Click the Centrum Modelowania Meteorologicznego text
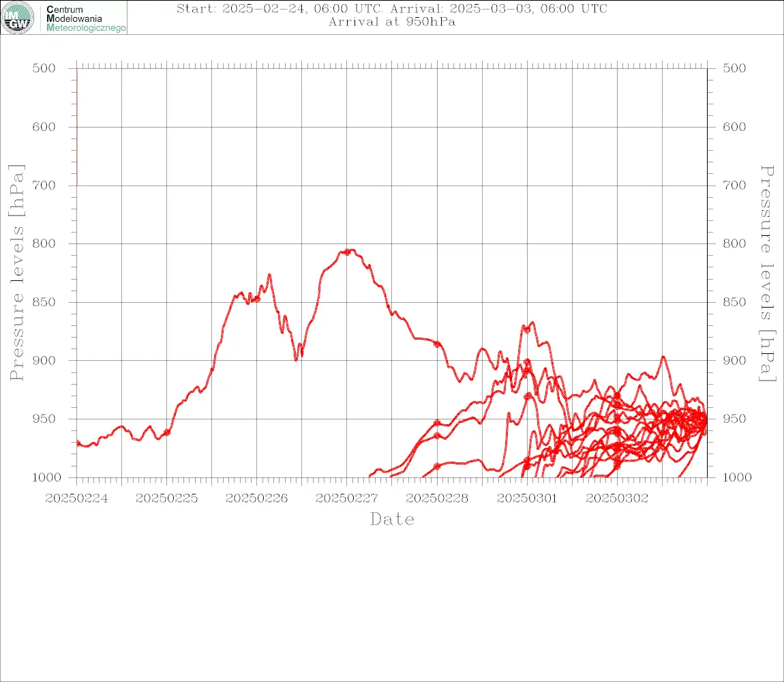 [x=85, y=18]
